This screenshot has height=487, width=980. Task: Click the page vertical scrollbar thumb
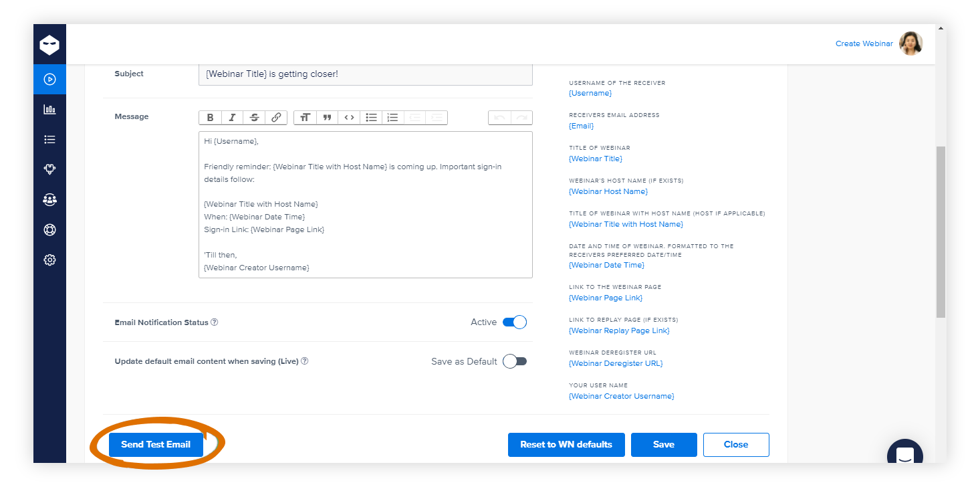(x=941, y=231)
